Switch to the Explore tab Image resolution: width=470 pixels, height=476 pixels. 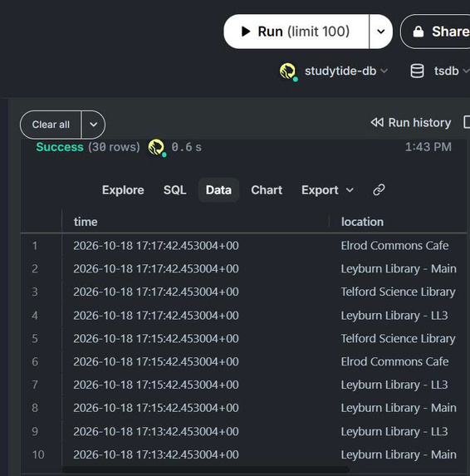(x=123, y=190)
